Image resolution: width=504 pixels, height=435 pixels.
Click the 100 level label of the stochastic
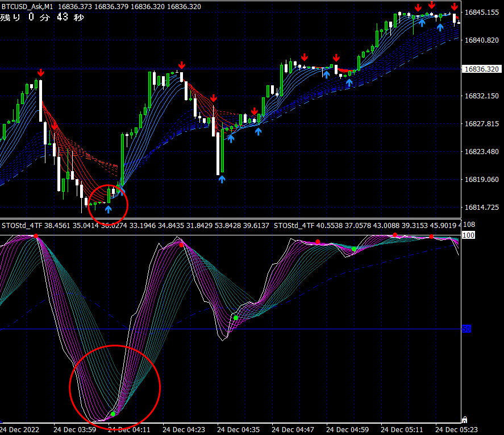point(468,235)
